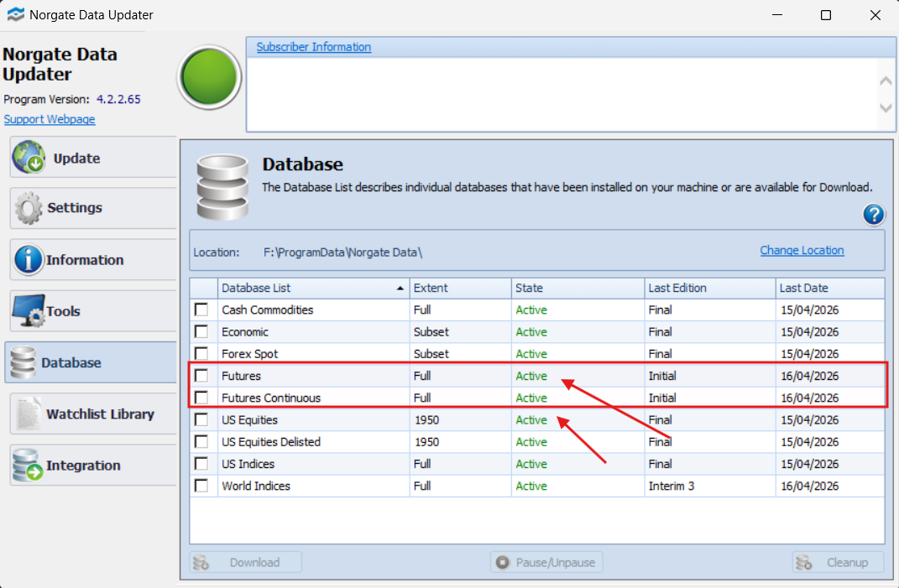
Task: Click scroll down arrow in subscriber panel
Action: tap(886, 107)
